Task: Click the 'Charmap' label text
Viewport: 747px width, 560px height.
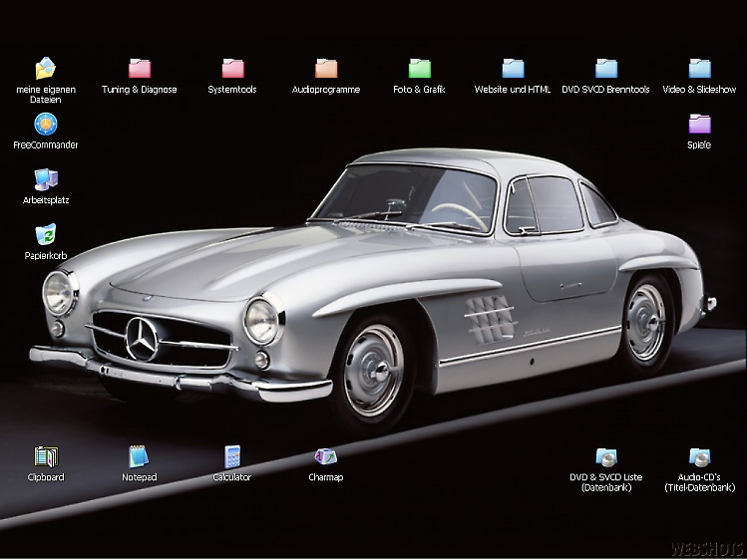Action: click(x=326, y=477)
